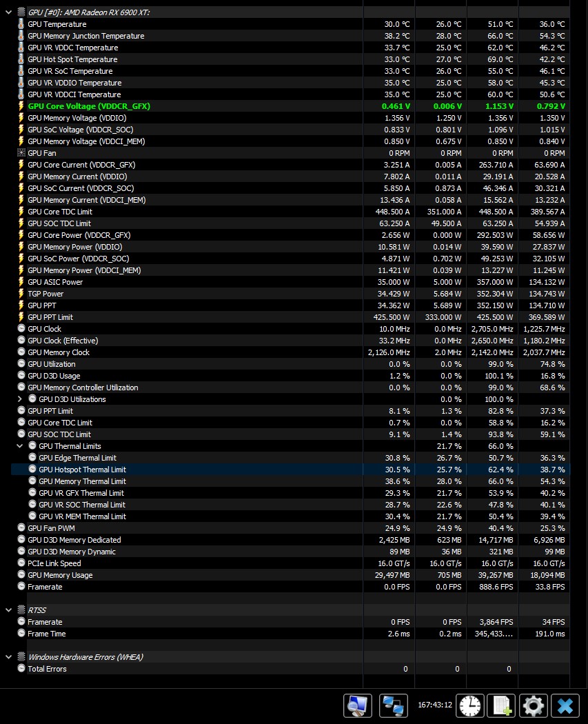This screenshot has height=724, width=588.
Task: Select the GPU D3D Usage row
Action: click(291, 376)
